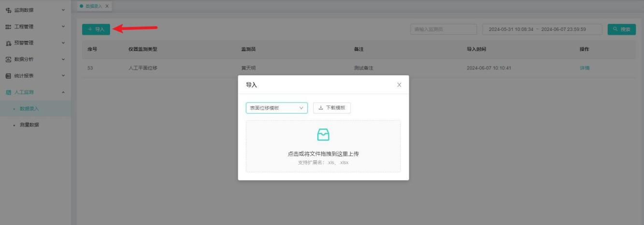644x225 pixels.
Task: Expand the 统计报表 menu chevron
Action: pos(63,76)
